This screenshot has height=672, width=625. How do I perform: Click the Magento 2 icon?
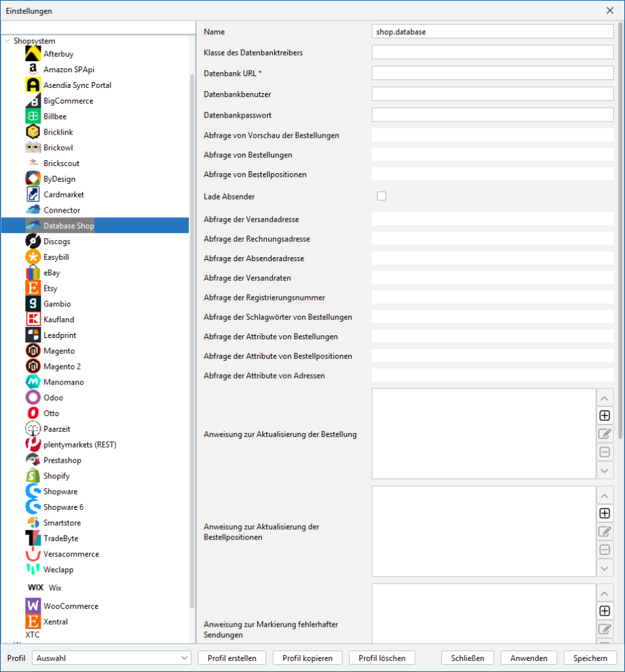[x=33, y=367]
